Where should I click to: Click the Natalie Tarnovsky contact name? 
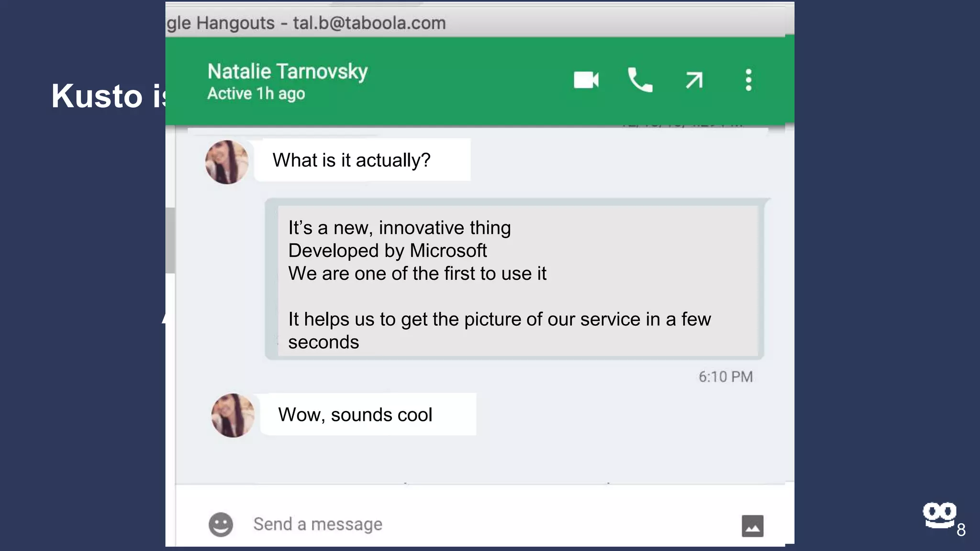(x=287, y=72)
